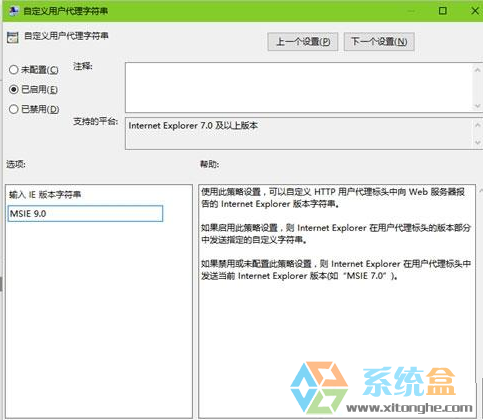Maximize the policy settings window

tap(443, 11)
